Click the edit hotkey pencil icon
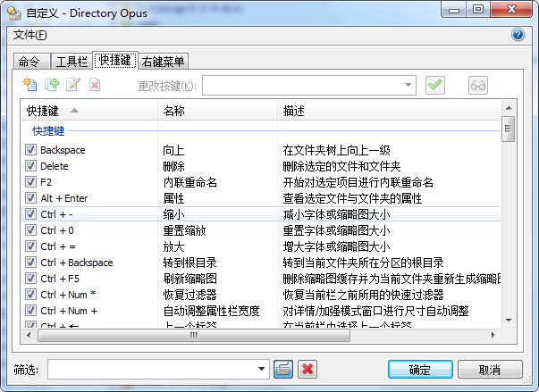This screenshot has height=392, width=539. click(x=73, y=85)
